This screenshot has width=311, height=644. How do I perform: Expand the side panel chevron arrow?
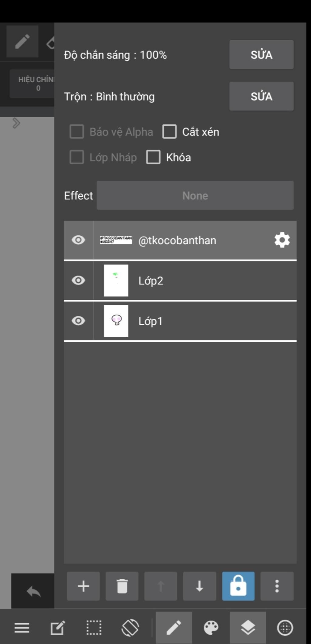pyautogui.click(x=16, y=123)
